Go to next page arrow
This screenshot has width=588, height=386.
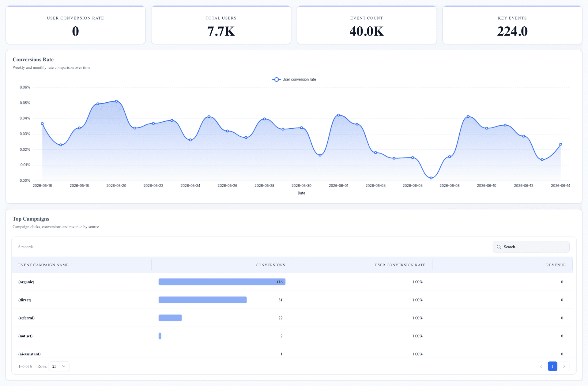point(564,366)
